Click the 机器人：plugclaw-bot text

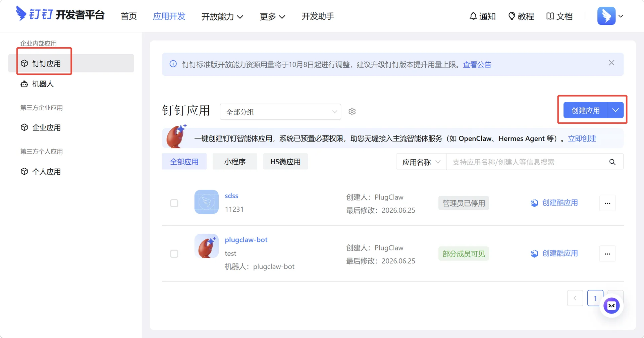[x=260, y=267]
